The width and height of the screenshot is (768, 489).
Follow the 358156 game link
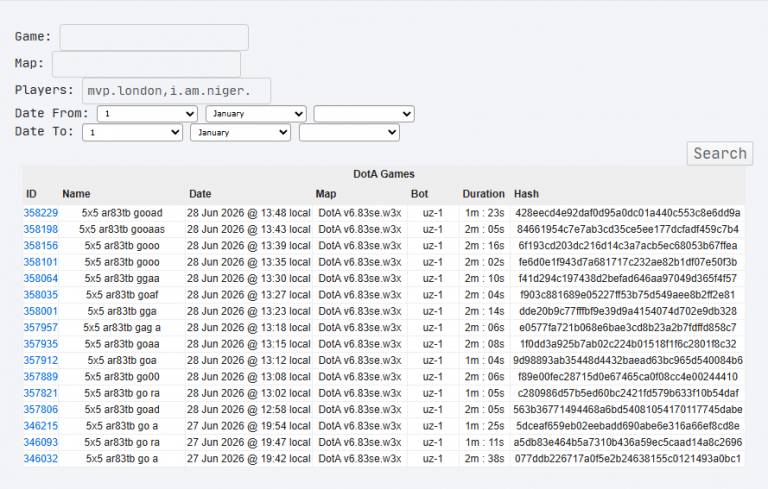[41, 245]
